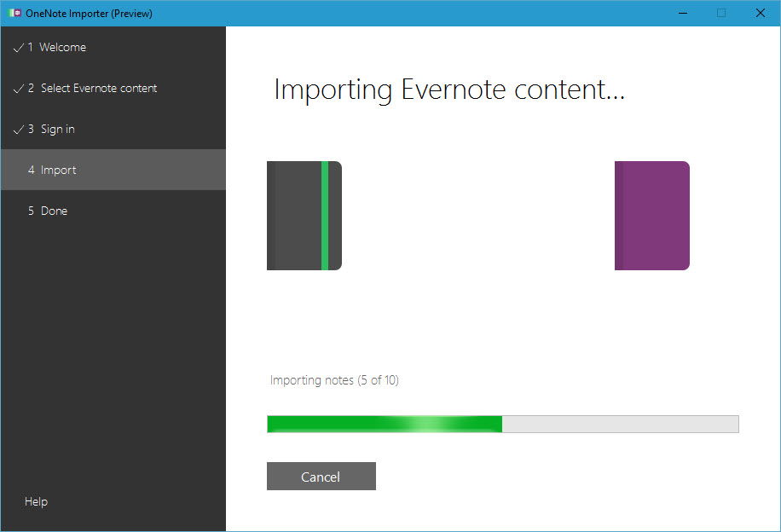The width and height of the screenshot is (781, 532).
Task: Click the OneNote Importer (Preview) title text
Action: 88,13
